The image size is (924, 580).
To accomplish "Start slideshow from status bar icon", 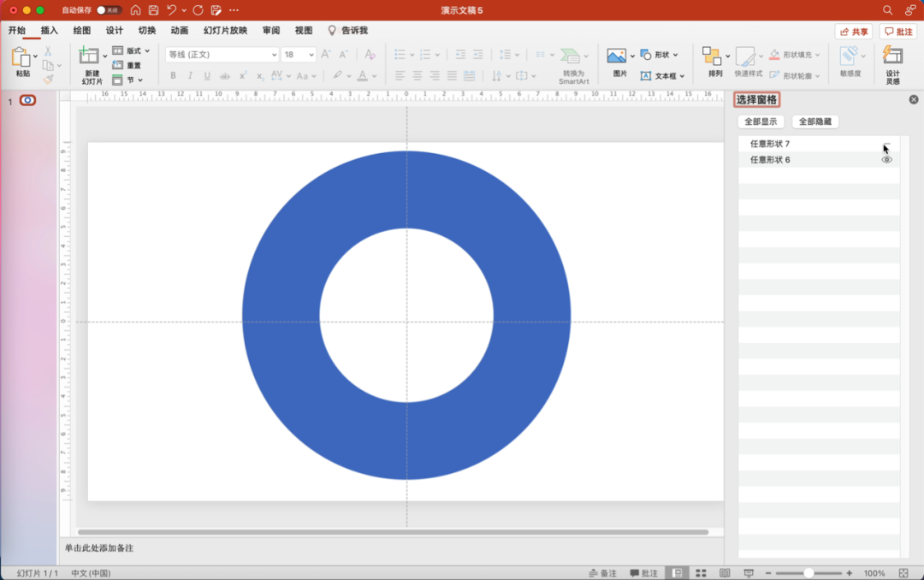I will (749, 573).
